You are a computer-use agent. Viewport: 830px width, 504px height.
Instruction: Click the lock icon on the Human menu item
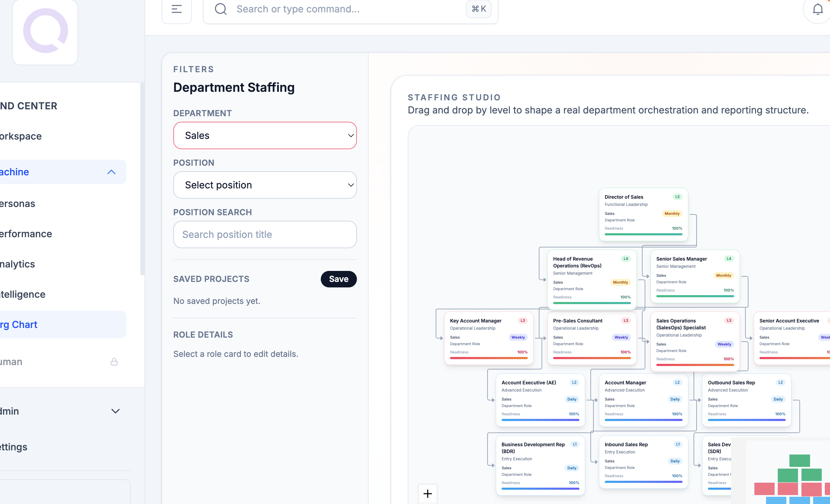tap(114, 362)
